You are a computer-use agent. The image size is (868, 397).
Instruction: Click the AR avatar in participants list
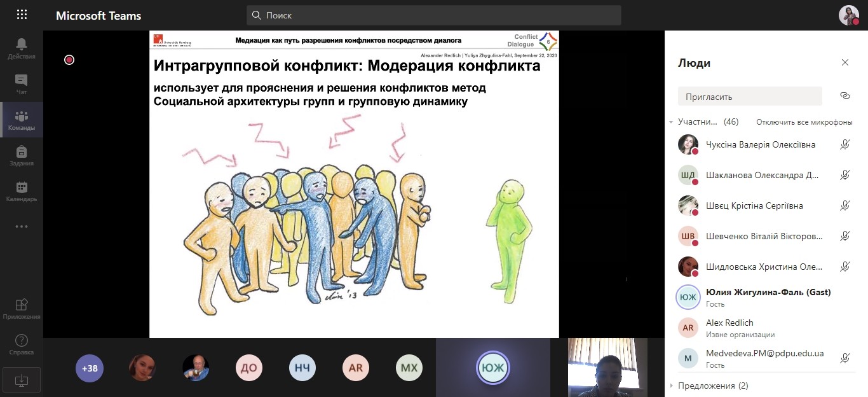pyautogui.click(x=688, y=328)
